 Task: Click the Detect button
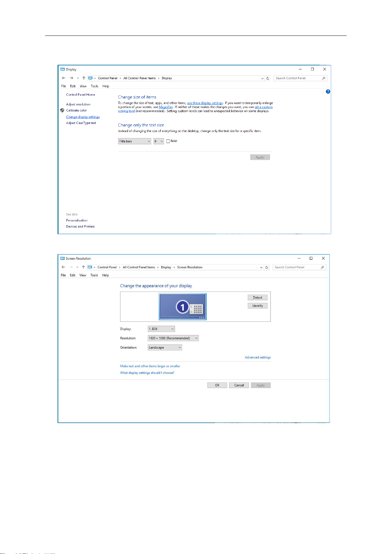pyautogui.click(x=257, y=298)
